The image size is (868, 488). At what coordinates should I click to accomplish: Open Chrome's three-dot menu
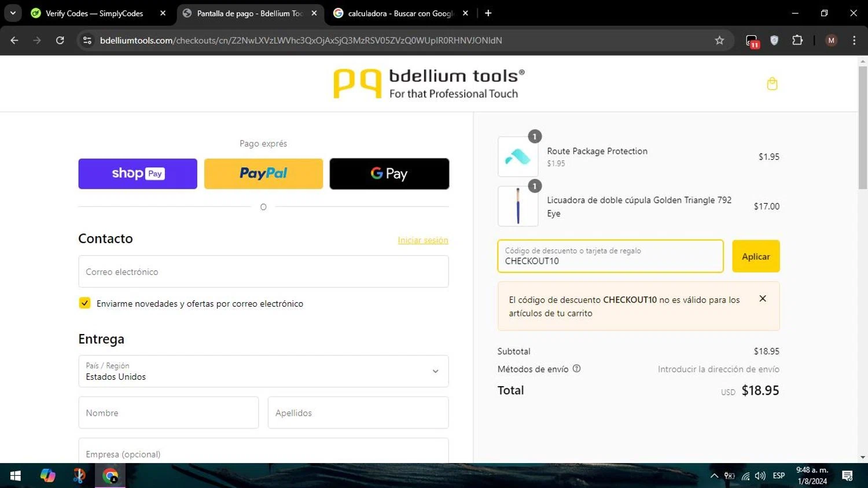coord(854,40)
